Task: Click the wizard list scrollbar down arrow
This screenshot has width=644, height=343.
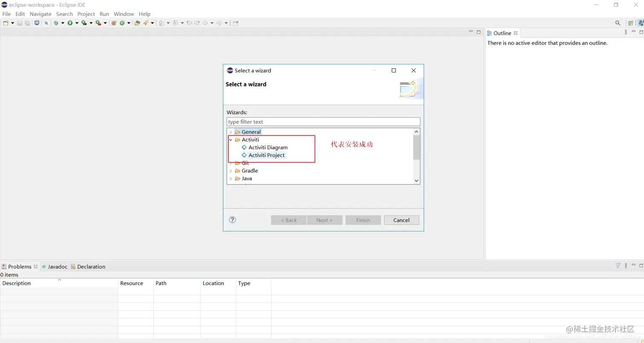Action: click(x=417, y=181)
